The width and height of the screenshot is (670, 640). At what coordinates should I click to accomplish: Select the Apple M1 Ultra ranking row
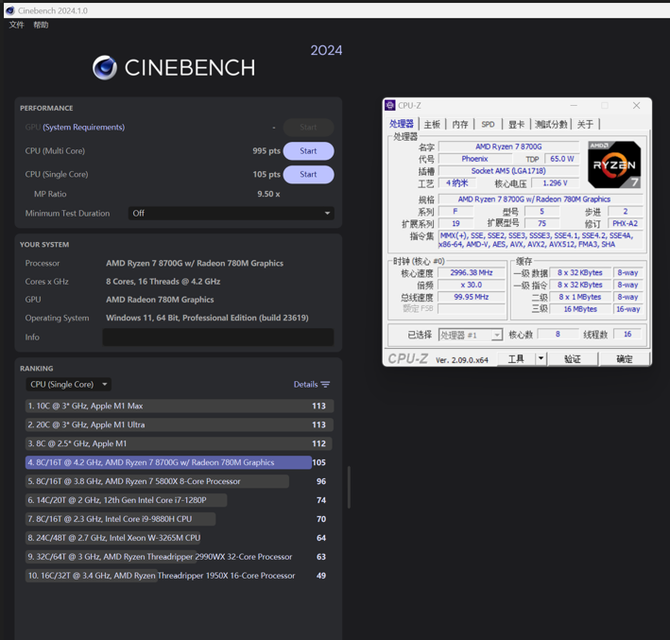179,425
